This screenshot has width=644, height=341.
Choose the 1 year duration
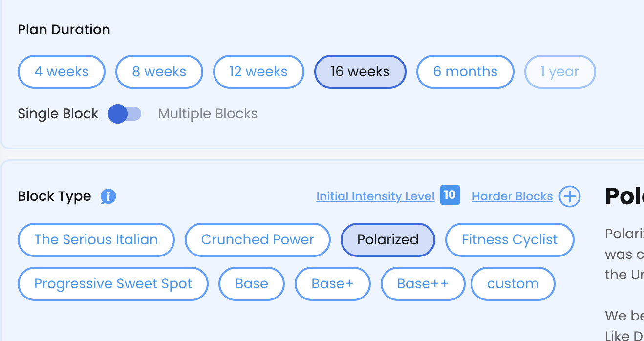(x=560, y=72)
